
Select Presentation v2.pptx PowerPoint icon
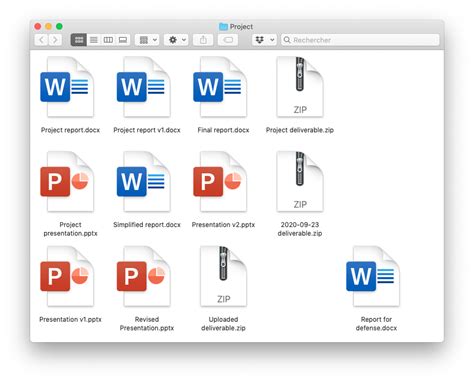coord(221,182)
